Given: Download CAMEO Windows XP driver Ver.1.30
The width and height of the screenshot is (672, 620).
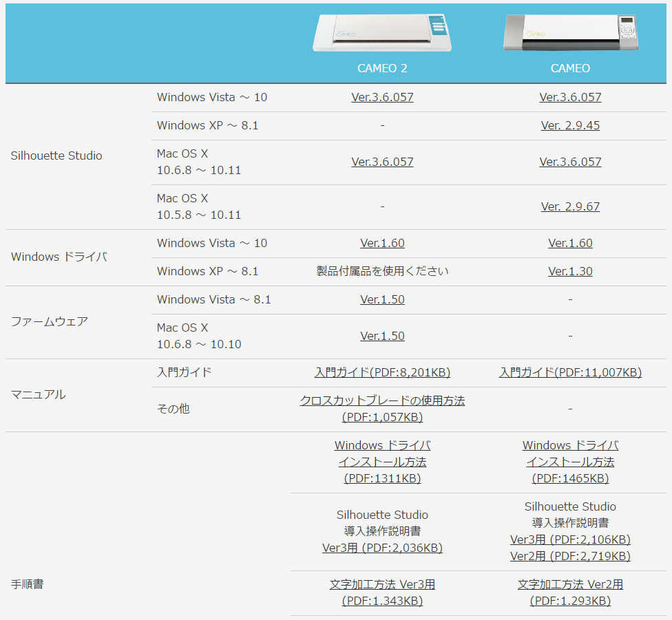Looking at the screenshot, I should [x=570, y=271].
